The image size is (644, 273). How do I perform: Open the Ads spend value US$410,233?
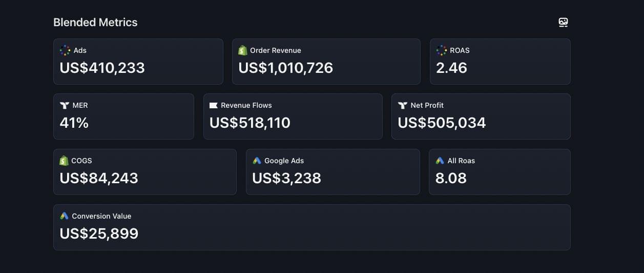(x=102, y=68)
